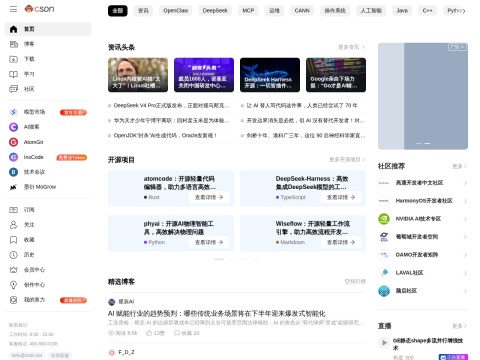
Task: Select the C++ category tab
Action: pos(427,11)
